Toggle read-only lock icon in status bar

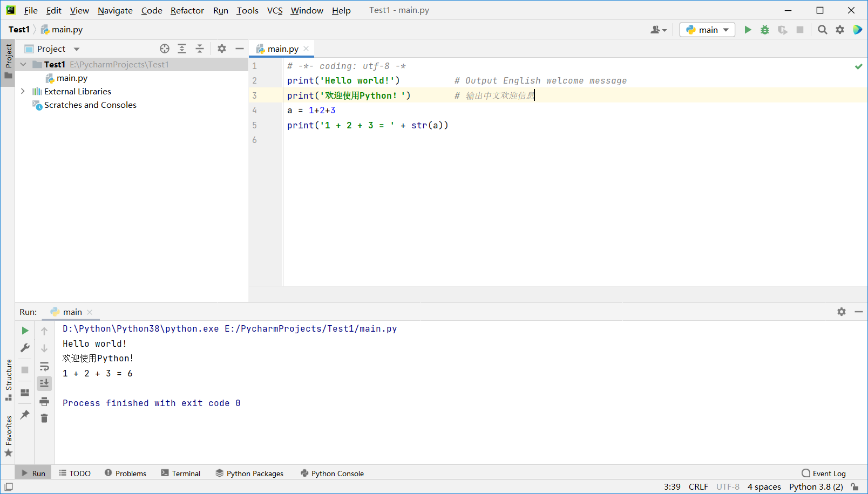[x=855, y=486]
